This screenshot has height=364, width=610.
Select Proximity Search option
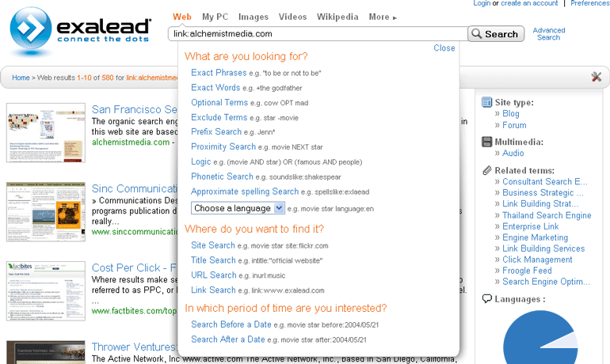click(223, 146)
